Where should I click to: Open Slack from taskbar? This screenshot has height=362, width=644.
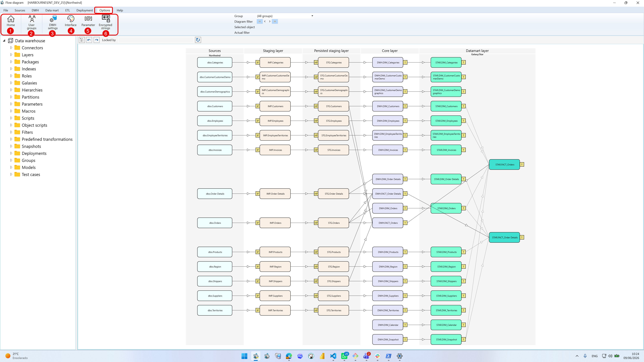378,356
